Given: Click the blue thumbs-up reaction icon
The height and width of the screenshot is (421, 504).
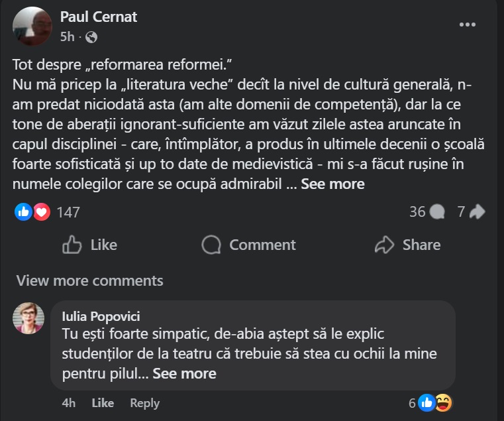Looking at the screenshot, I should pos(23,212).
